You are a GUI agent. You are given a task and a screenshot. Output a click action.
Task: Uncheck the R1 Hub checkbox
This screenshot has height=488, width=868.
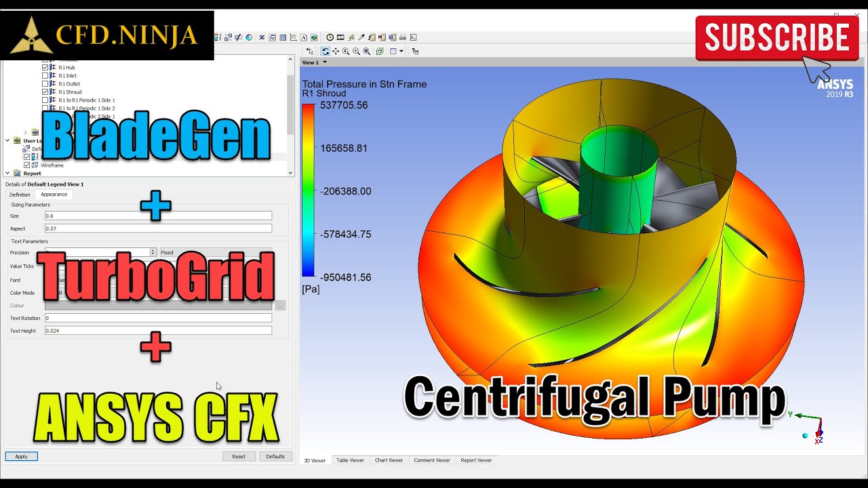45,68
